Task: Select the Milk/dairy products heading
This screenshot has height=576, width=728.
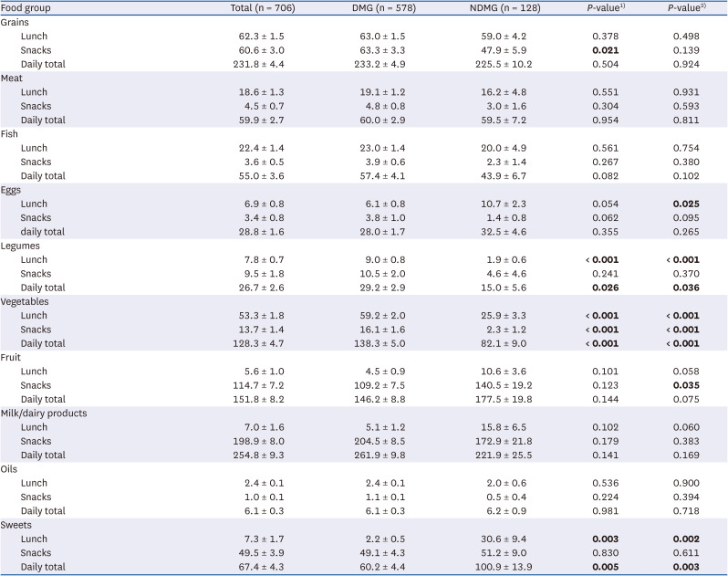Action: point(45,414)
